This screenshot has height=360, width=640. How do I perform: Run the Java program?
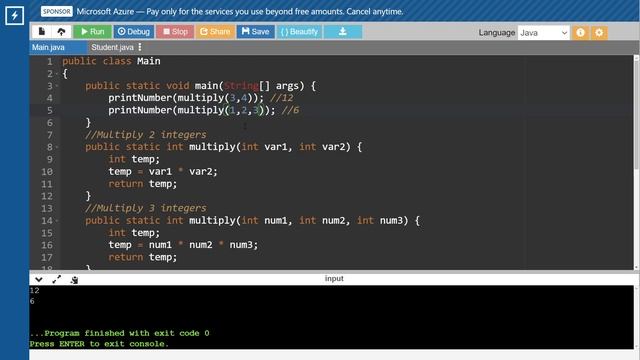click(x=93, y=31)
